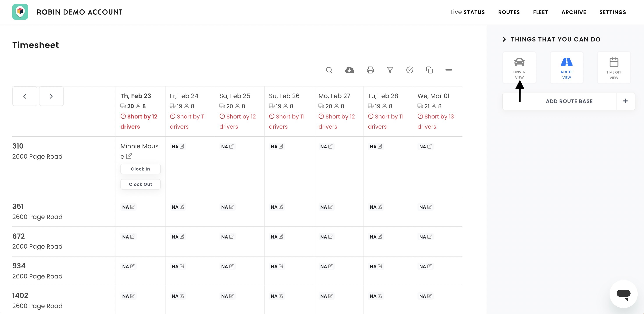
Task: Open the Fleet menu
Action: coord(541,12)
